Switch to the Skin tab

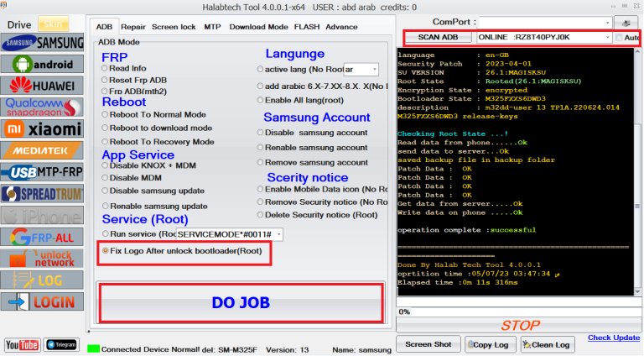[x=53, y=24]
